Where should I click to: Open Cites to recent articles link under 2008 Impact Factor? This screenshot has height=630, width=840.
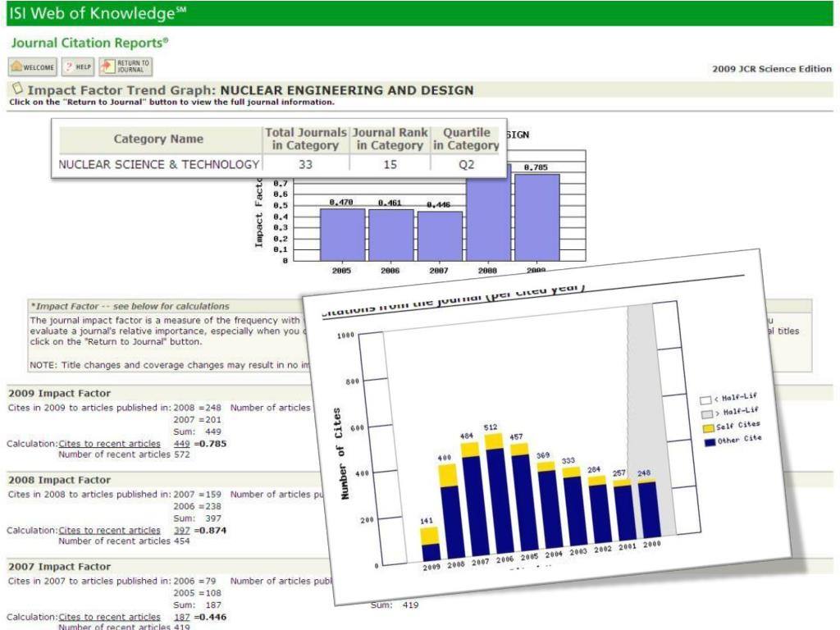pyautogui.click(x=109, y=531)
